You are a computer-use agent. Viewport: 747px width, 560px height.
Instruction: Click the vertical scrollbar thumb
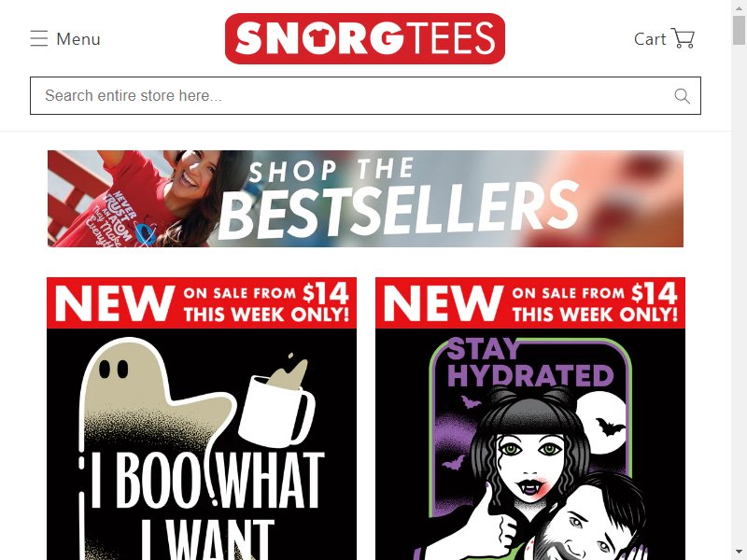[x=739, y=30]
